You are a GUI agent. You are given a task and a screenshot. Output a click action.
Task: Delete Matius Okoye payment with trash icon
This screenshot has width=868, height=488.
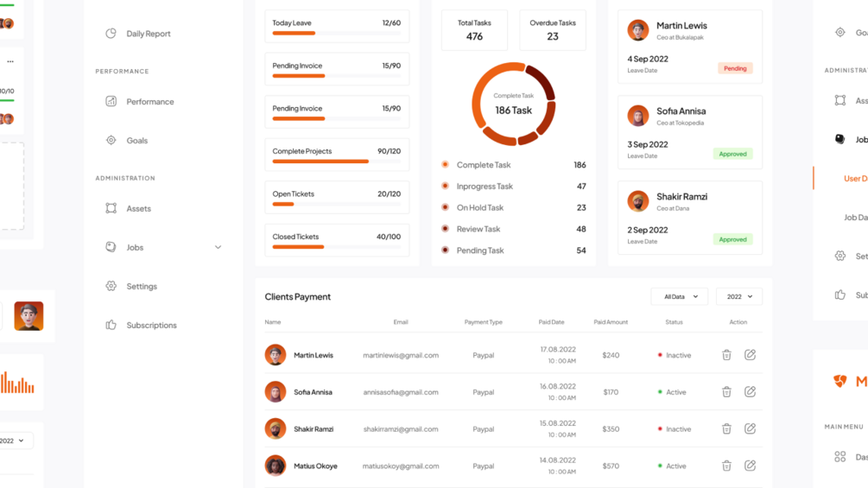727,466
